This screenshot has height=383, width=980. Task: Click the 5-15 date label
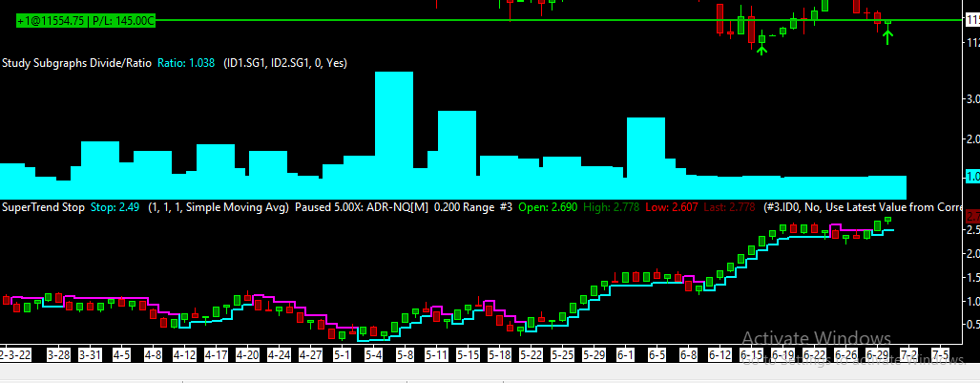(x=469, y=355)
